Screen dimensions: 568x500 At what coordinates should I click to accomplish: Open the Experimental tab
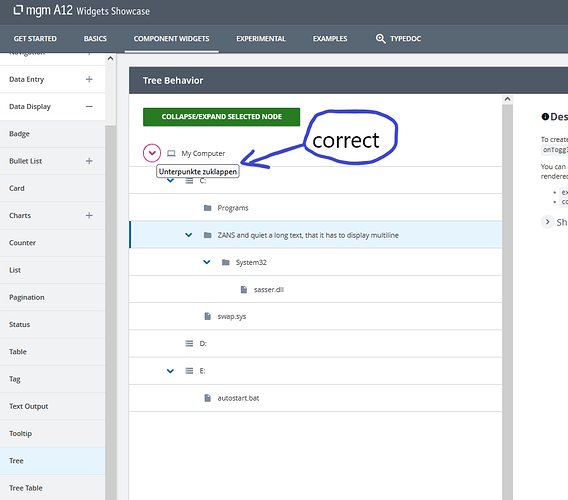261,39
